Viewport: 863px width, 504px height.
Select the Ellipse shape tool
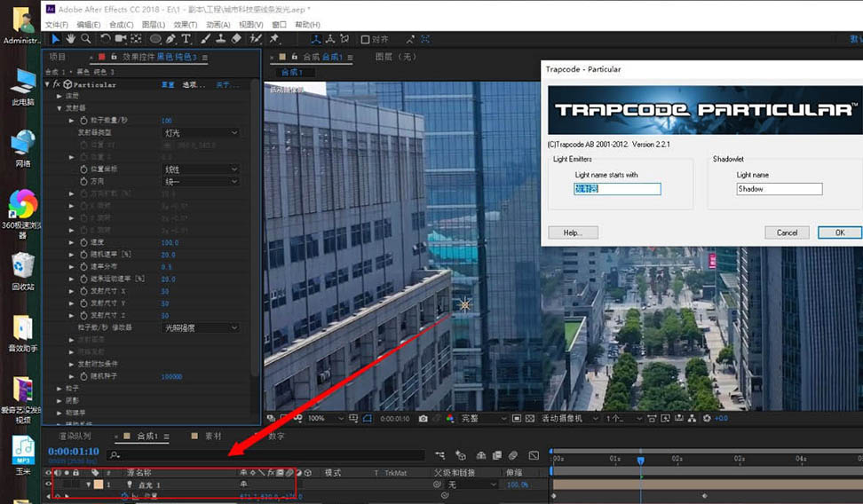155,39
